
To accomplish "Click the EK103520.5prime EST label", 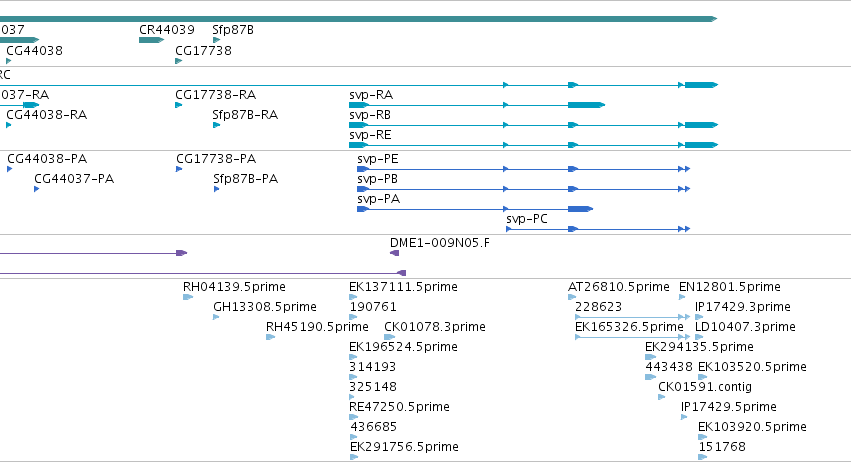I will (x=752, y=368).
